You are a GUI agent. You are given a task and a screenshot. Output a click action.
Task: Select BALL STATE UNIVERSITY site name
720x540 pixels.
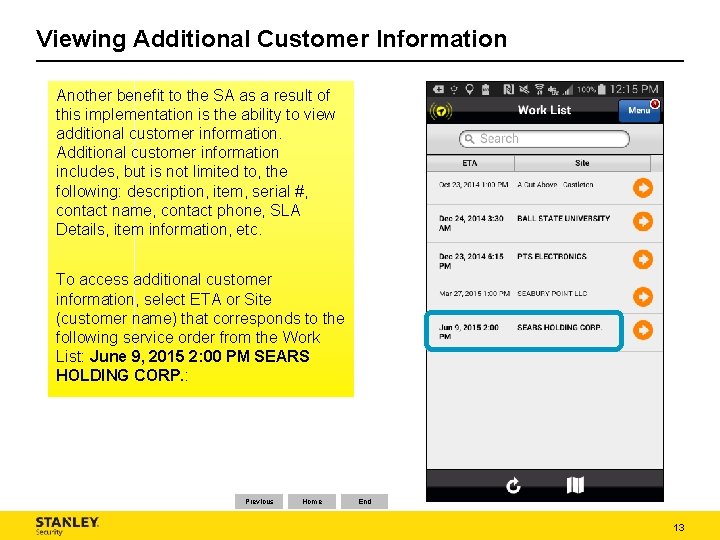pyautogui.click(x=563, y=219)
